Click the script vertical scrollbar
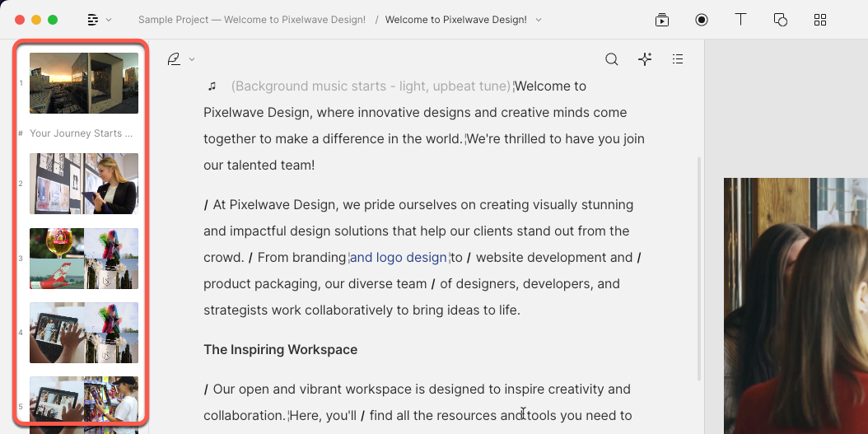 699,268
